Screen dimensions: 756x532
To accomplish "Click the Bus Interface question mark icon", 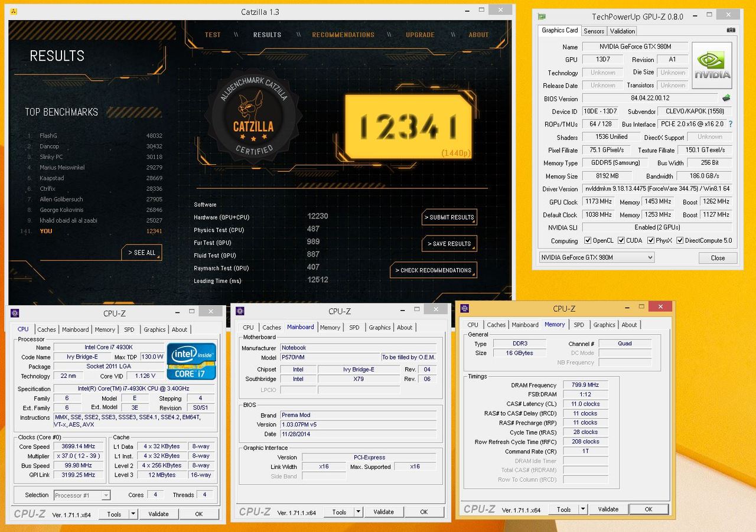I will coord(731,124).
